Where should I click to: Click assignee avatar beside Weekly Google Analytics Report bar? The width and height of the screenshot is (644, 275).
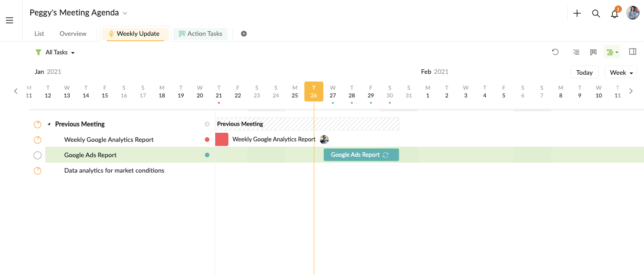pyautogui.click(x=324, y=139)
